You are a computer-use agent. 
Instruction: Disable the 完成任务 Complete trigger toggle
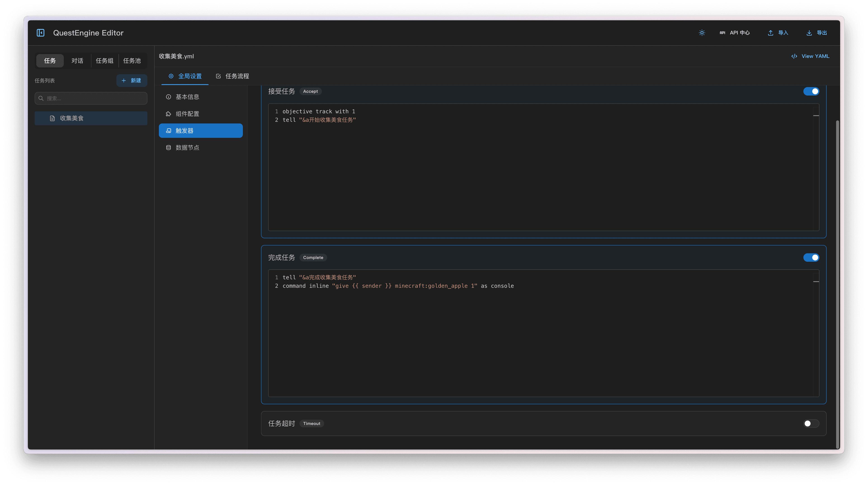811,258
